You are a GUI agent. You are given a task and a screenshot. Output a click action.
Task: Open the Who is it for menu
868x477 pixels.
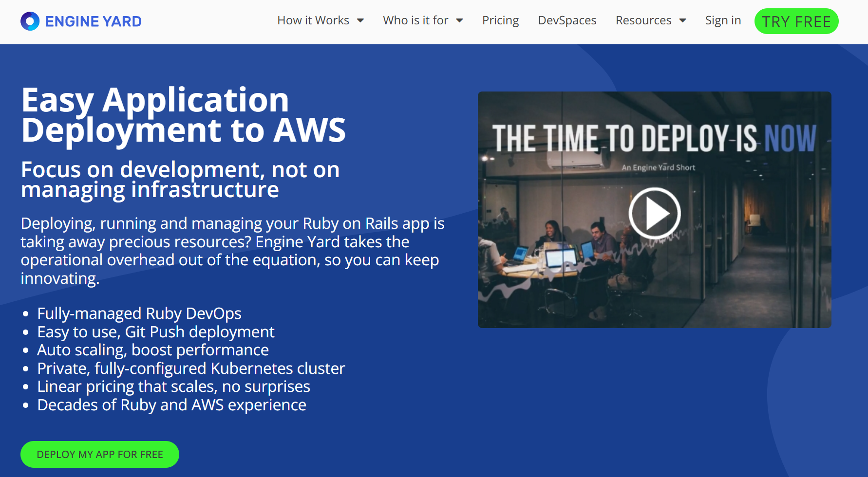click(415, 20)
